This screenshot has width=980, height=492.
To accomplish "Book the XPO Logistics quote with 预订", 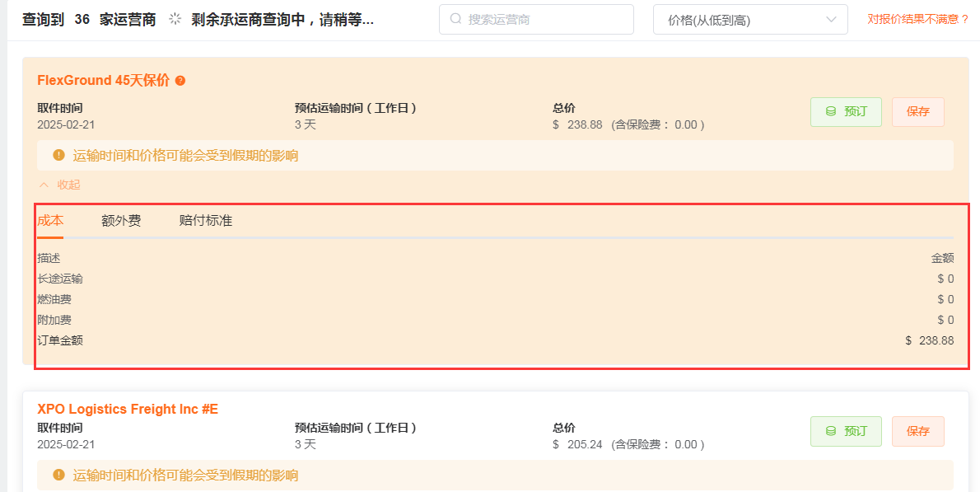I will [x=846, y=431].
